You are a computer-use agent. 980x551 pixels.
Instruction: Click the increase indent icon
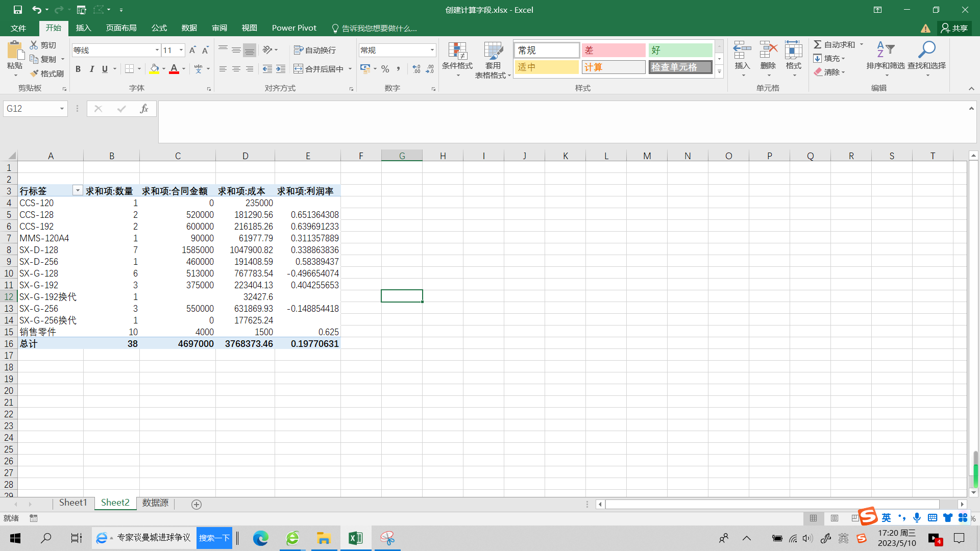pos(281,69)
